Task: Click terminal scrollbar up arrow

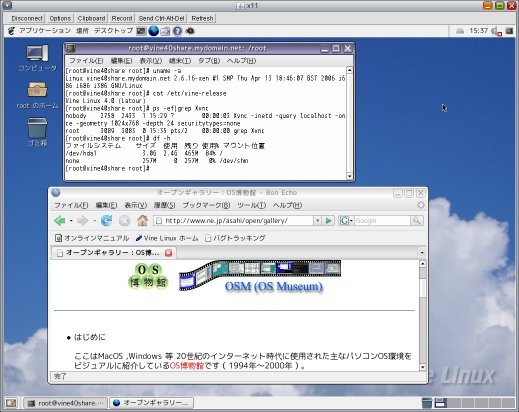Action: tap(349, 70)
